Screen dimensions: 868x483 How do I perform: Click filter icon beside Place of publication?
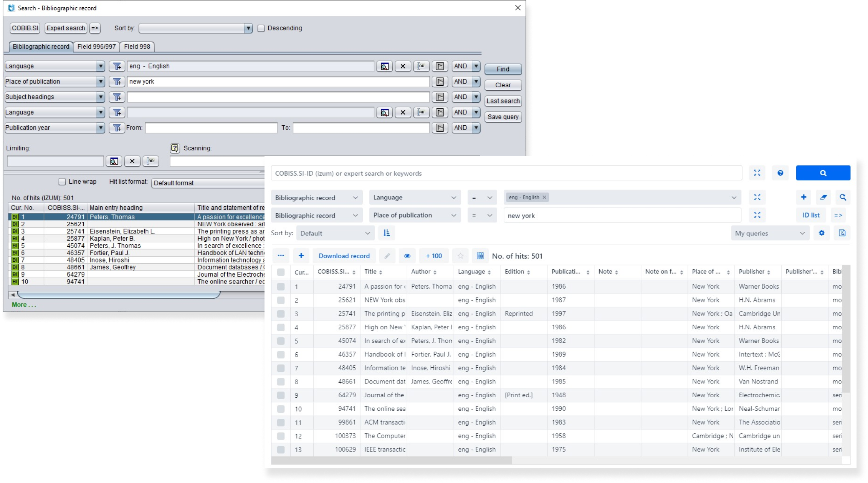[117, 81]
